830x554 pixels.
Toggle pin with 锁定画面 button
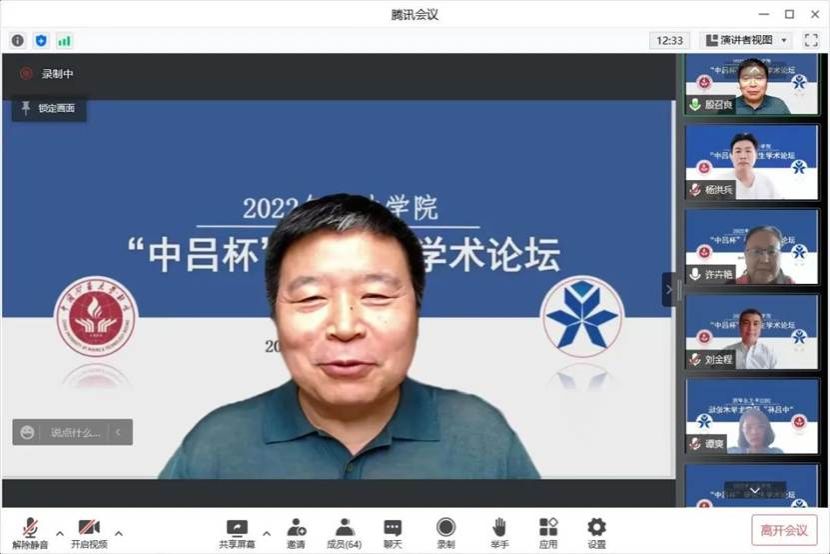click(48, 108)
